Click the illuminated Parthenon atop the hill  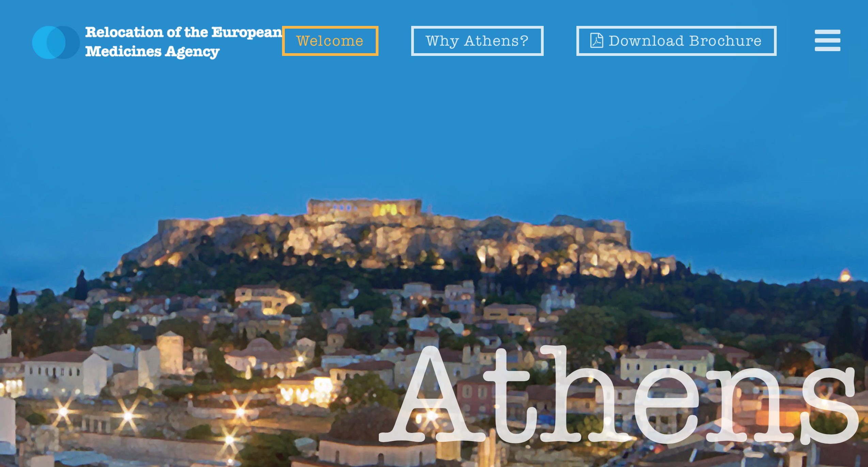(x=365, y=207)
